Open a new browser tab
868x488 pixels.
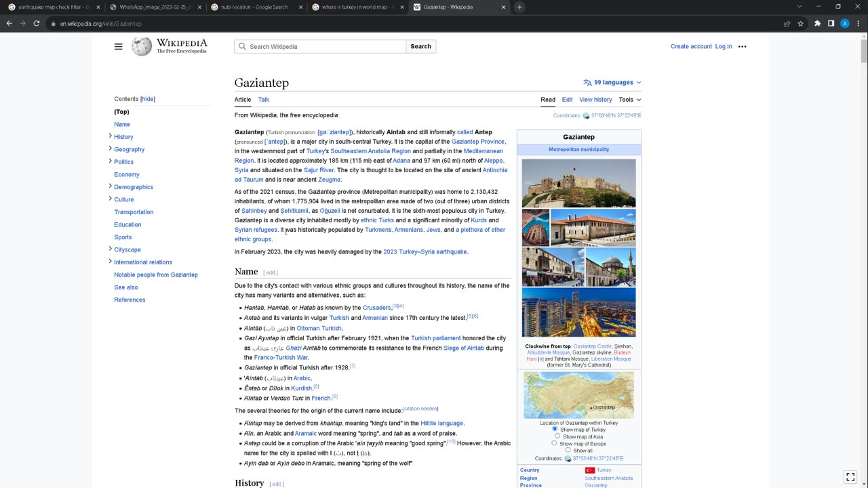click(x=519, y=7)
